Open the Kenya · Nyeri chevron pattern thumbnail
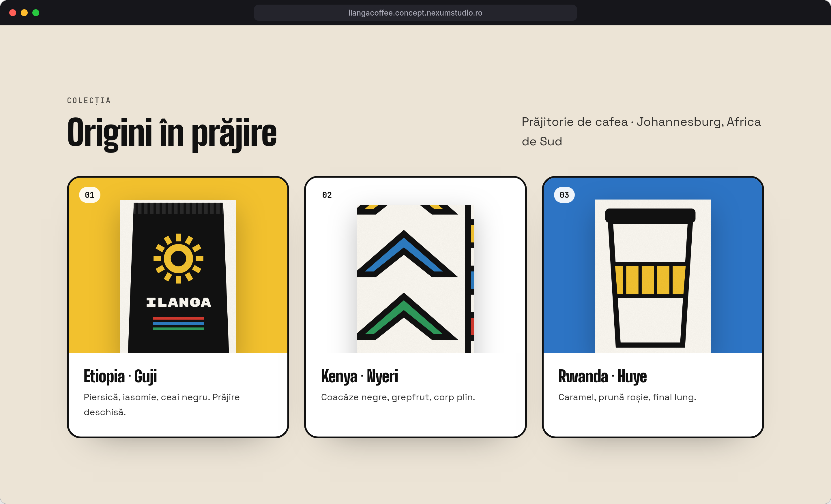831x504 pixels. tap(415, 279)
